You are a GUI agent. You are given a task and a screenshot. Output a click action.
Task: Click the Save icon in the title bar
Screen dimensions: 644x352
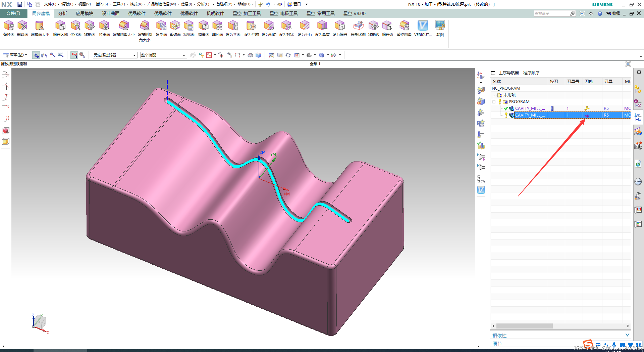20,4
